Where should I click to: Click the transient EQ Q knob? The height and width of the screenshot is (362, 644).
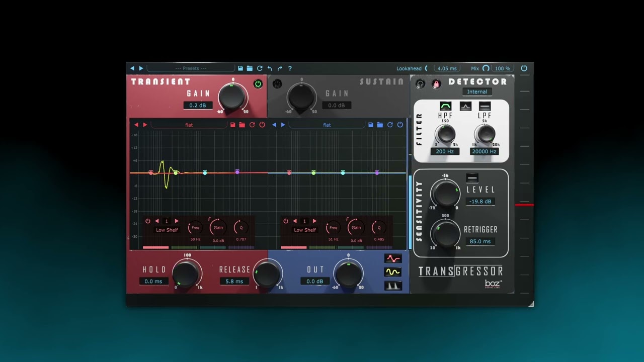pyautogui.click(x=241, y=228)
